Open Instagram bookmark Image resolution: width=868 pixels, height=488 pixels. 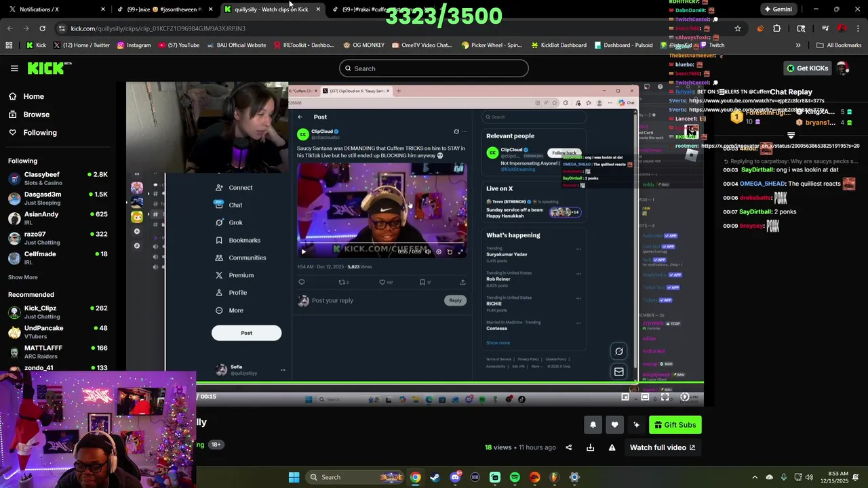click(134, 45)
